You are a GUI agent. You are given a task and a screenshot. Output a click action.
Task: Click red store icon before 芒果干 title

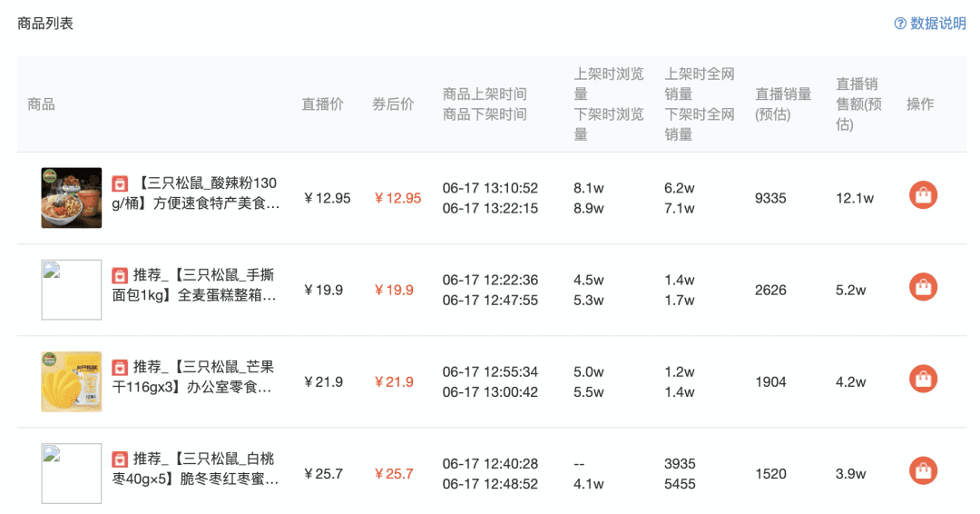[120, 367]
